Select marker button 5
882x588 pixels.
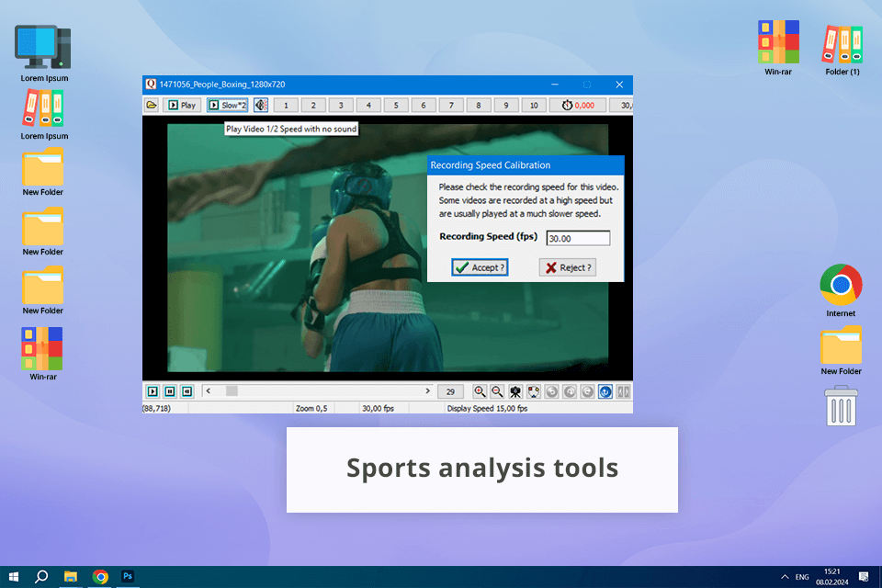[396, 106]
